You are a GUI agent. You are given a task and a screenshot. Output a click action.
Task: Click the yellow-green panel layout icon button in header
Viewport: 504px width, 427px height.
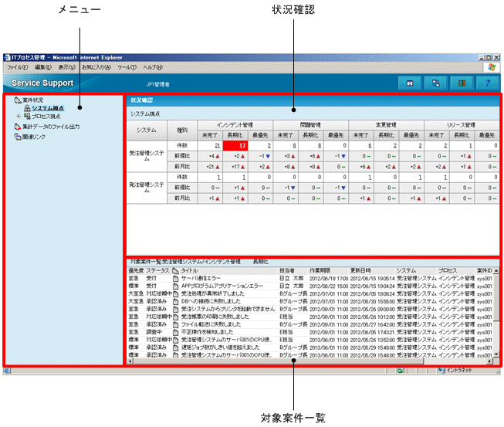(462, 83)
